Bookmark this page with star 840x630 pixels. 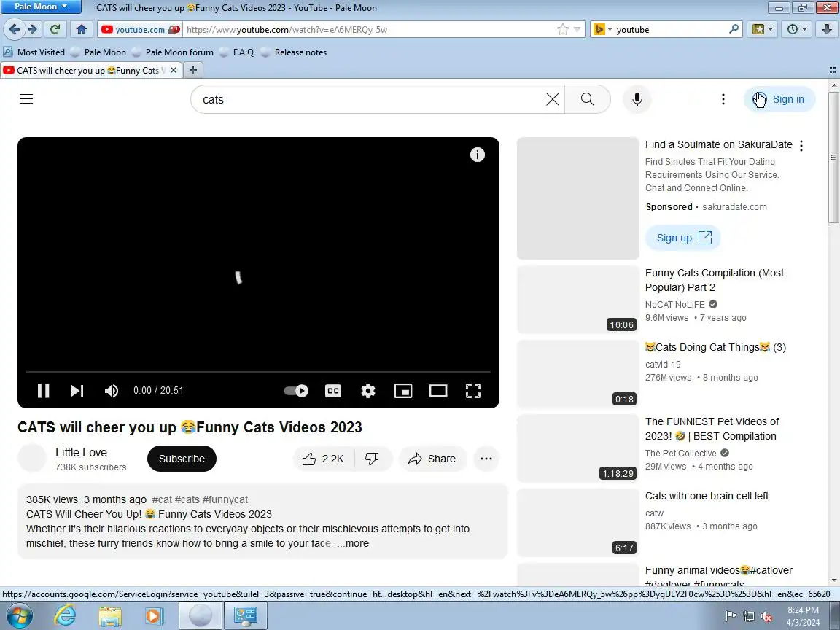point(562,29)
